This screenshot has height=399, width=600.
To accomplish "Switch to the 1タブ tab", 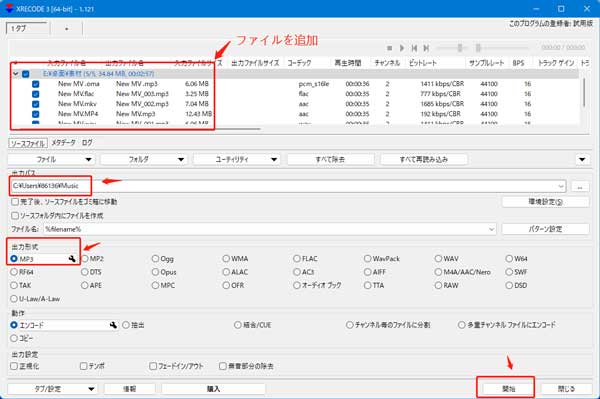I will click(27, 29).
